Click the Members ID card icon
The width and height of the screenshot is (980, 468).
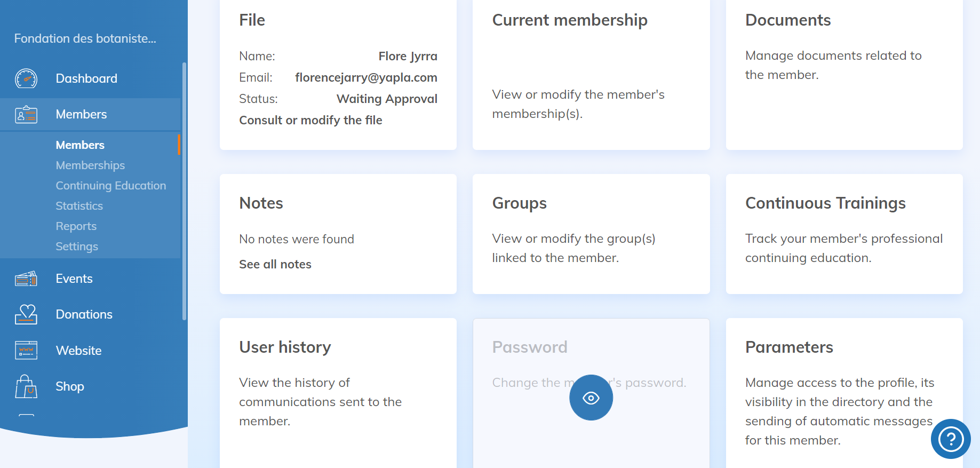(x=26, y=114)
